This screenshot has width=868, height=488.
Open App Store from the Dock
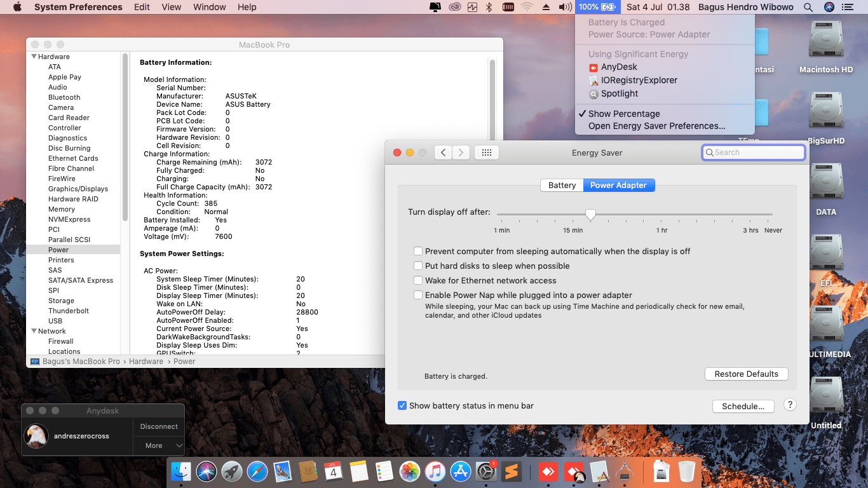(x=461, y=471)
